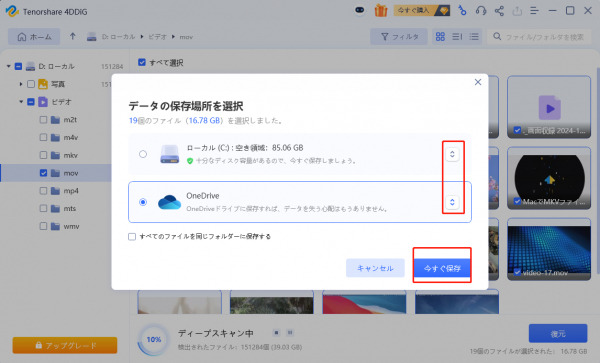
Task: Switch to plain list view icon
Action: coord(474,37)
